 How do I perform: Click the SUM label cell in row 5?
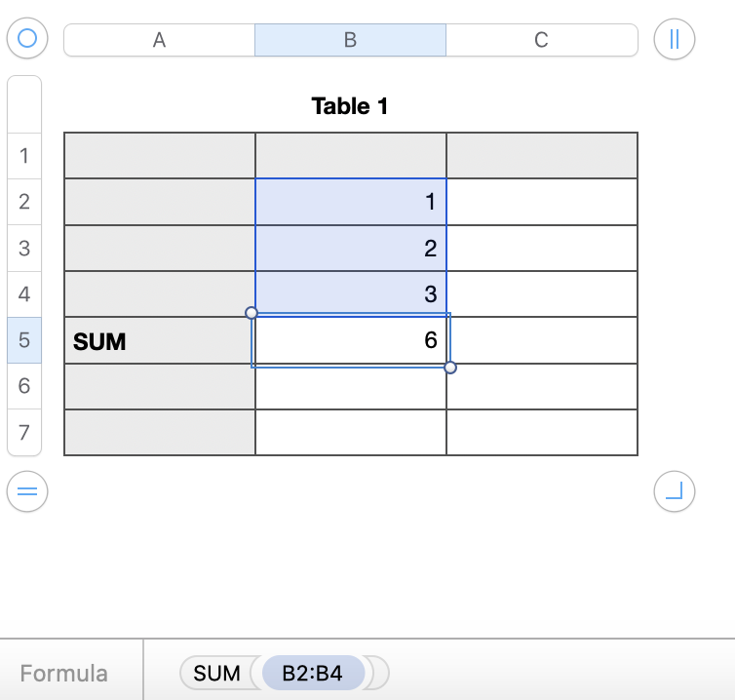pyautogui.click(x=159, y=341)
